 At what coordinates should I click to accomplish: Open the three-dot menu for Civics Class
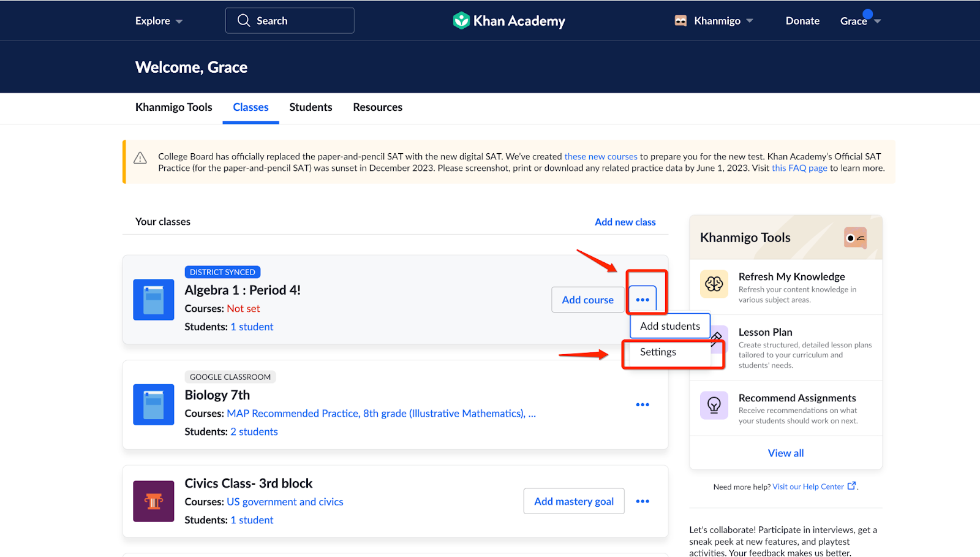point(643,501)
